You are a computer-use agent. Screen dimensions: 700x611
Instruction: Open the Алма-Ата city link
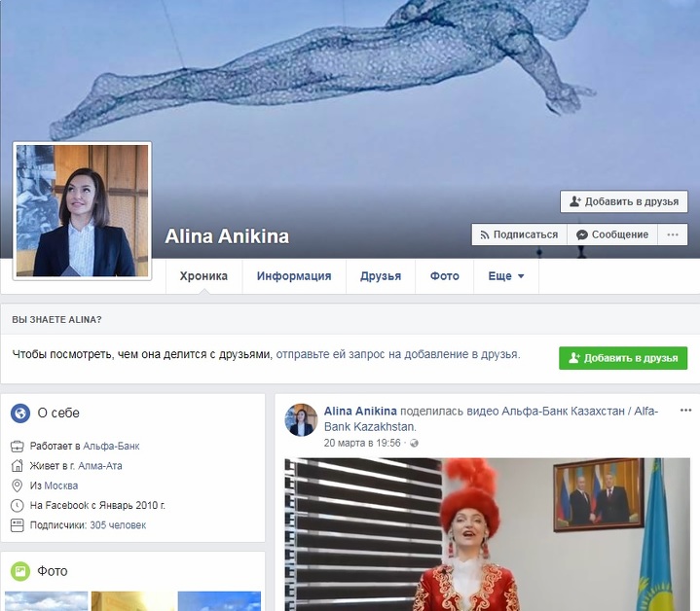click(100, 466)
